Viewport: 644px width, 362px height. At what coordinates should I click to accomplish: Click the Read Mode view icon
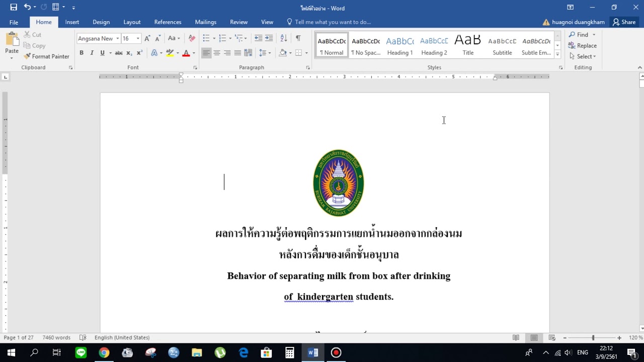(516, 338)
